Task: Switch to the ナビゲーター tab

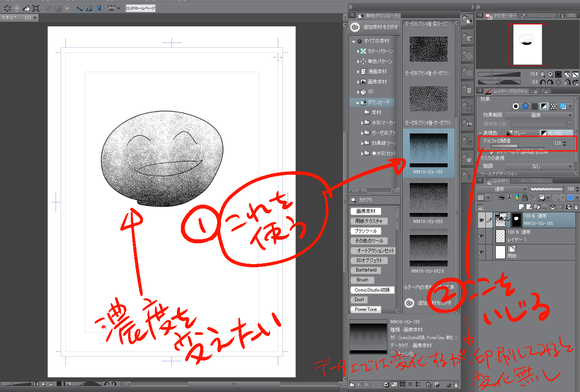Action: point(501,15)
